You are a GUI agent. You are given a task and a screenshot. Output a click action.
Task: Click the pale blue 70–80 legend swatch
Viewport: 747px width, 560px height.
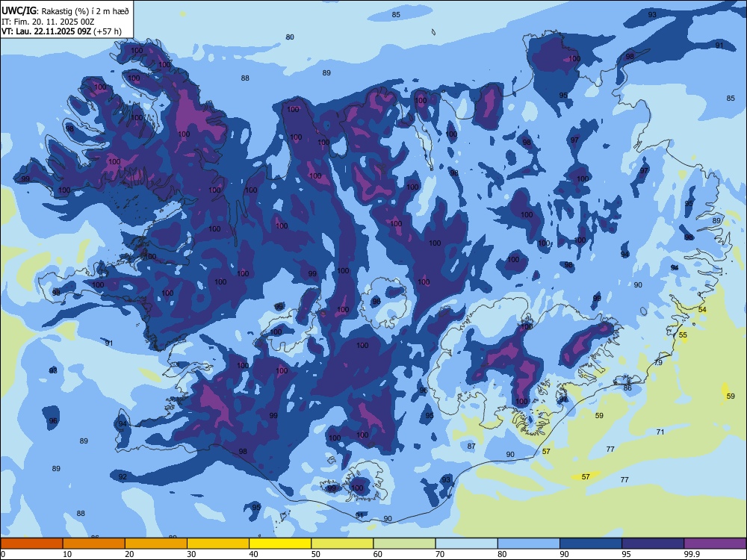coord(466,544)
